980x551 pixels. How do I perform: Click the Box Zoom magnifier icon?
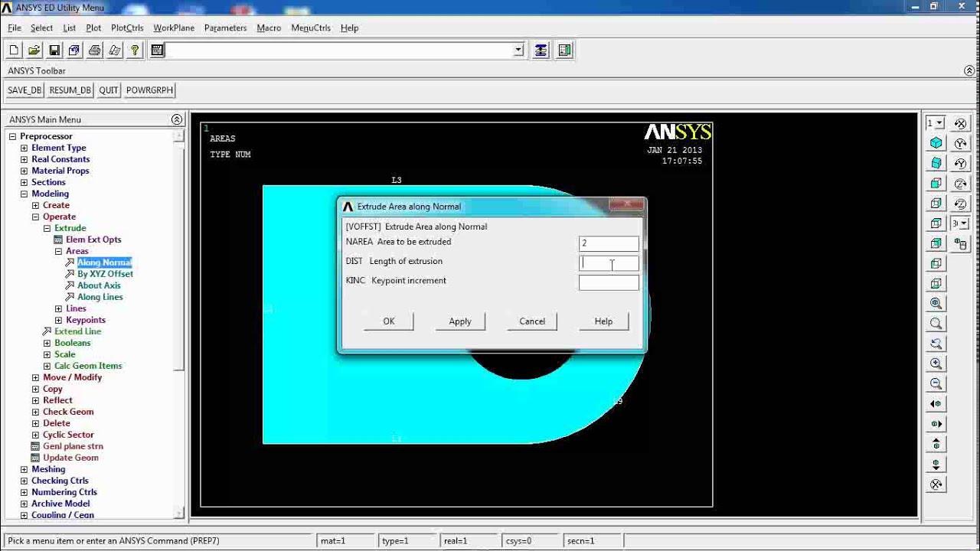(x=936, y=324)
